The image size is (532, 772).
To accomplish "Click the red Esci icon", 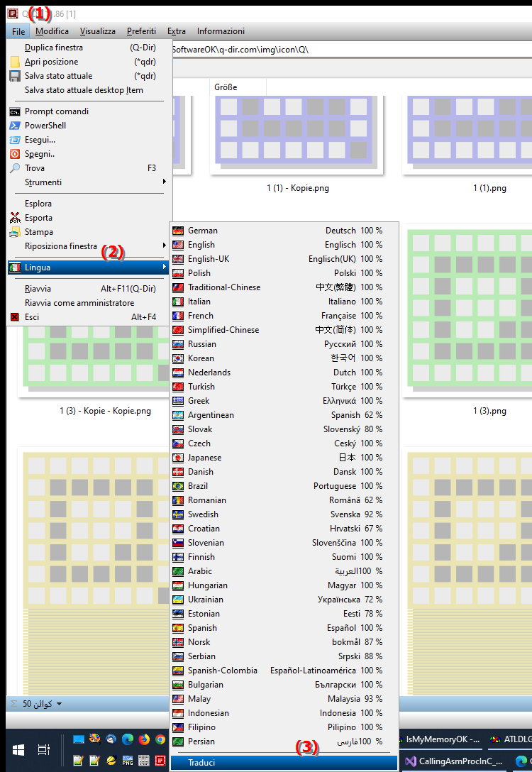I will (16, 317).
